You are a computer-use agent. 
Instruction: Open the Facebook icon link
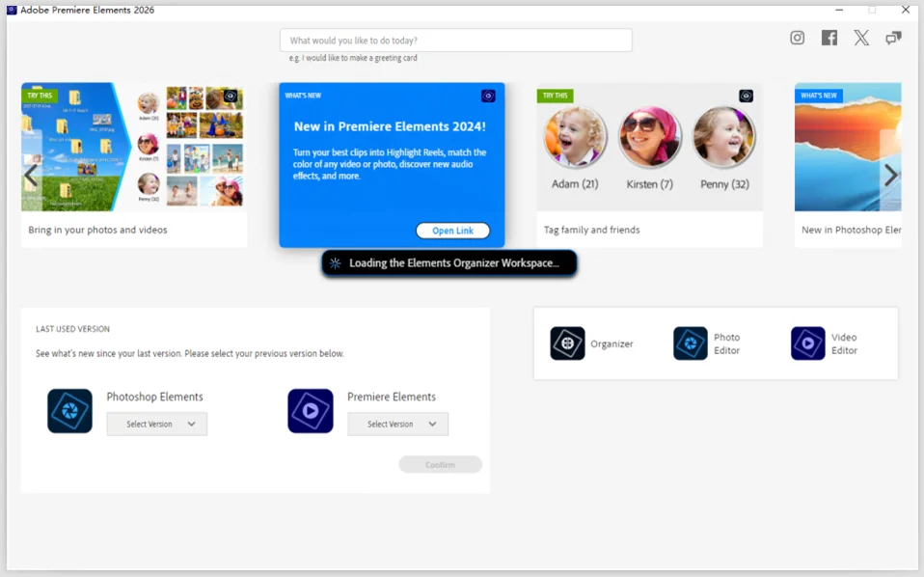[829, 38]
